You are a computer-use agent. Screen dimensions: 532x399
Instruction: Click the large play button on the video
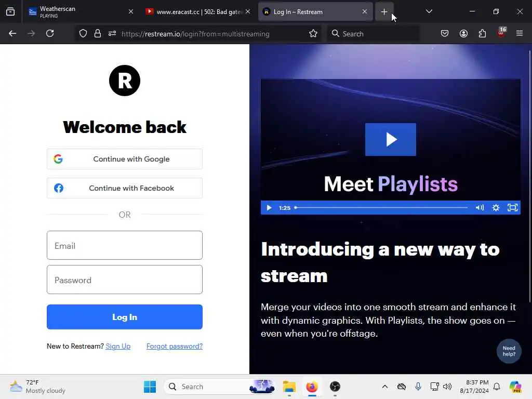tap(391, 139)
